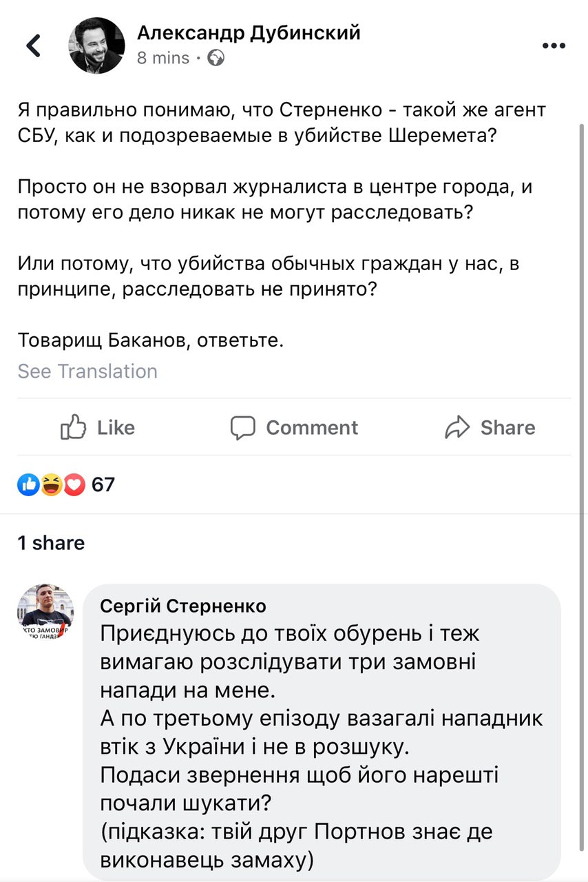Click the blue like reaction icon

(28, 485)
